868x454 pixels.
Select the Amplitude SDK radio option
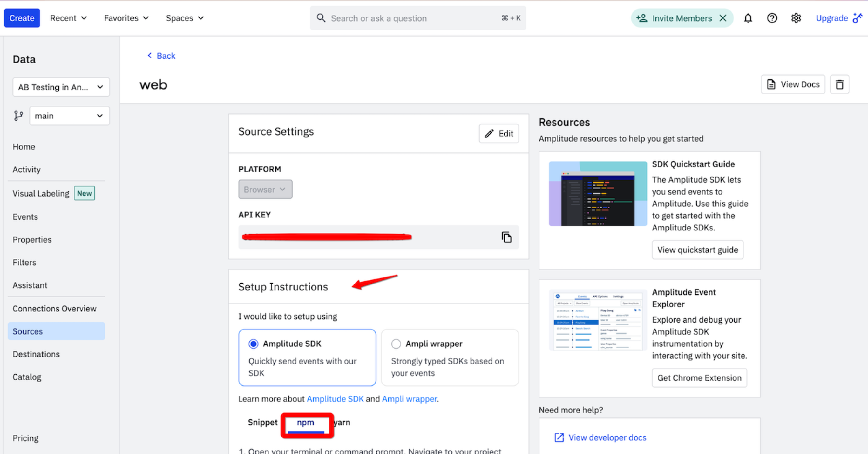pos(254,344)
